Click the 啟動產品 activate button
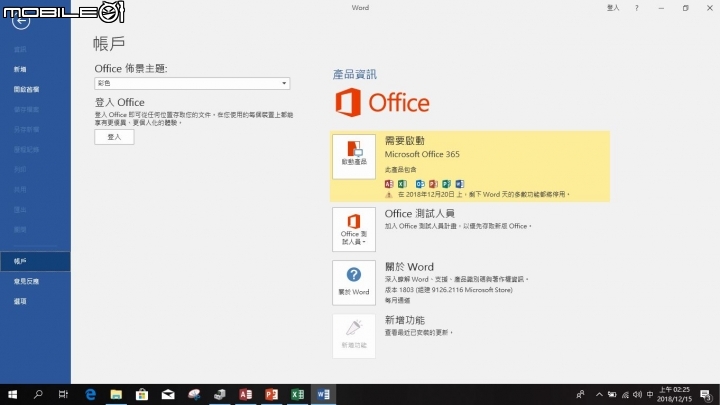The width and height of the screenshot is (720, 405). click(x=354, y=157)
